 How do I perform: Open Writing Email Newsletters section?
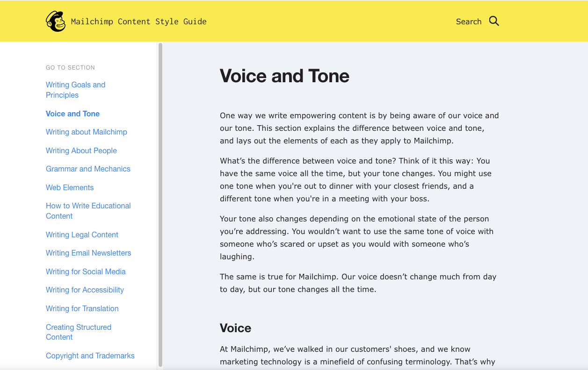88,253
